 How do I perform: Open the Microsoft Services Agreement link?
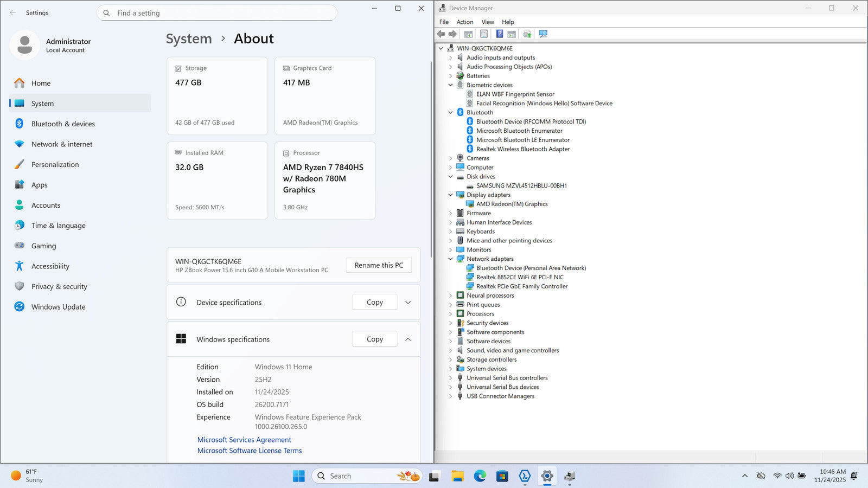[244, 440]
